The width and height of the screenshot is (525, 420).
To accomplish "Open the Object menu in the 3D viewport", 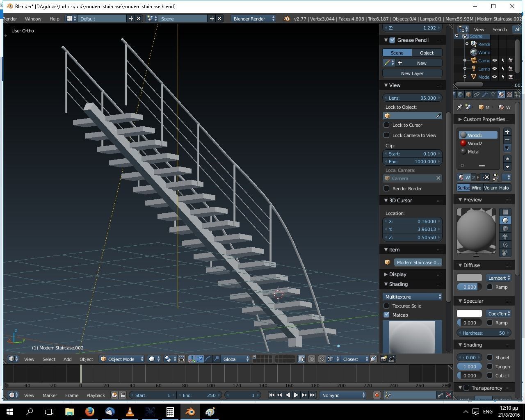I will [86, 359].
